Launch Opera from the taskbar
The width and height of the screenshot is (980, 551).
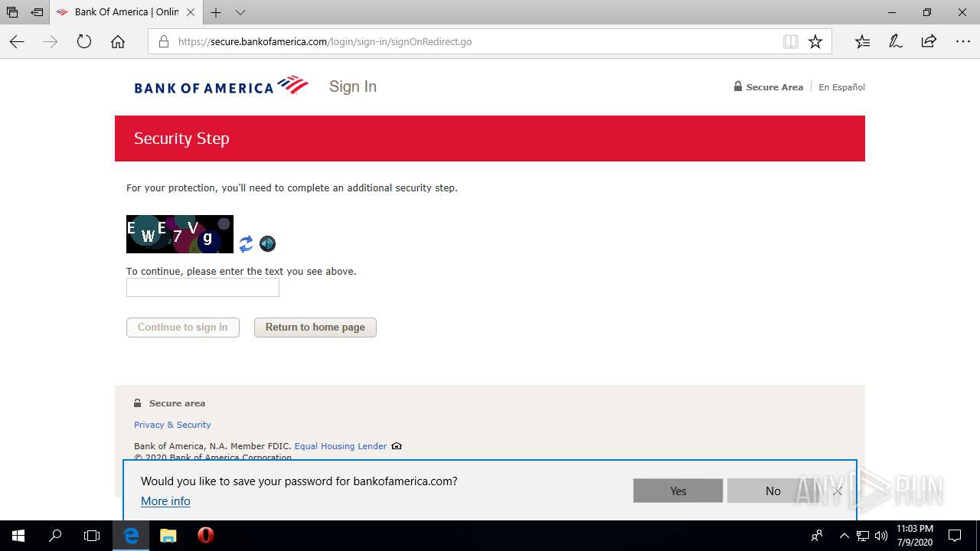[205, 536]
